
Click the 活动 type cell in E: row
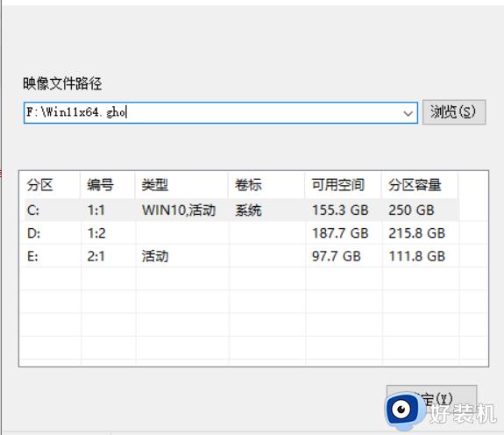point(155,256)
